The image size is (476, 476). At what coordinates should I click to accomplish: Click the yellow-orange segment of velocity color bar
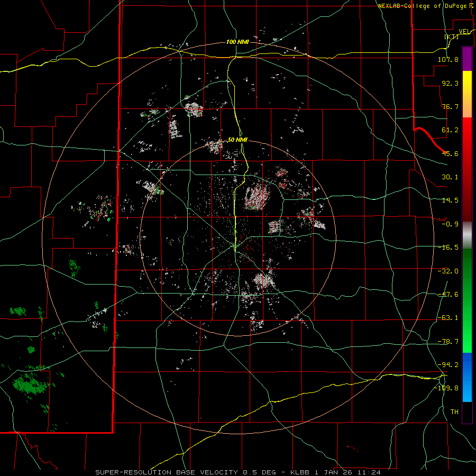[x=467, y=94]
